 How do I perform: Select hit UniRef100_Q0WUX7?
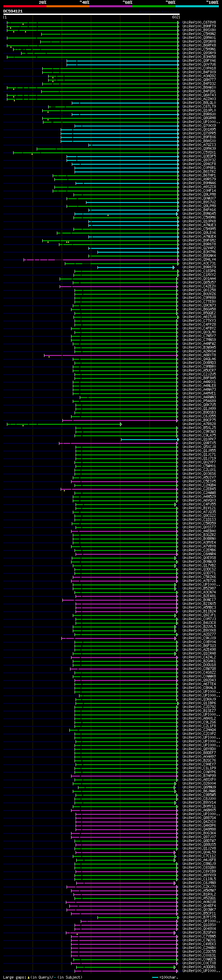199,198
